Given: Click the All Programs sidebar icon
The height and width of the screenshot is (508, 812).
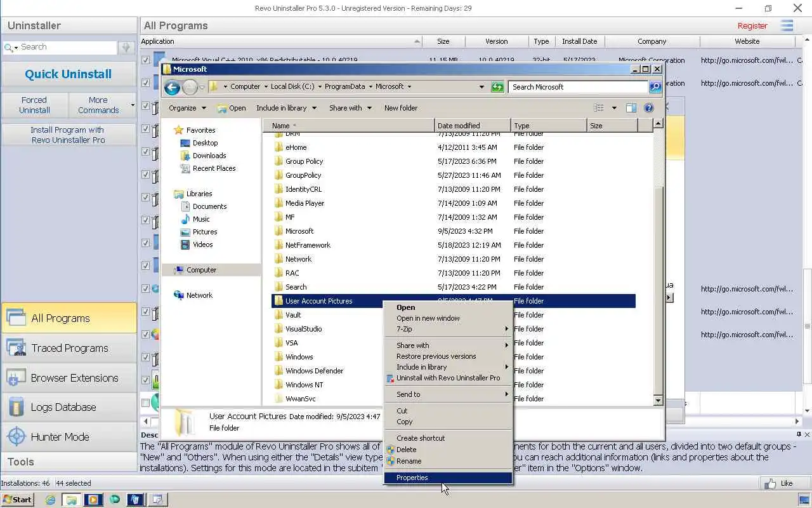Looking at the screenshot, I should (x=16, y=317).
